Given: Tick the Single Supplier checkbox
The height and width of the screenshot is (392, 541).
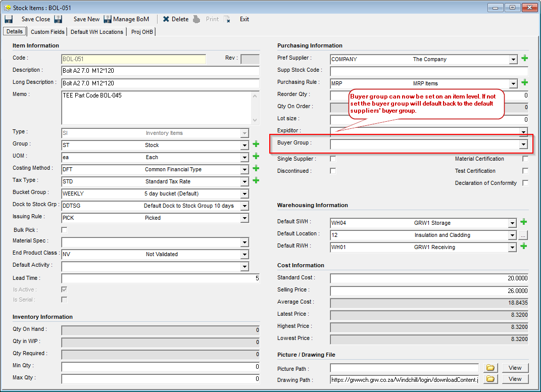Looking at the screenshot, I should 333,159.
